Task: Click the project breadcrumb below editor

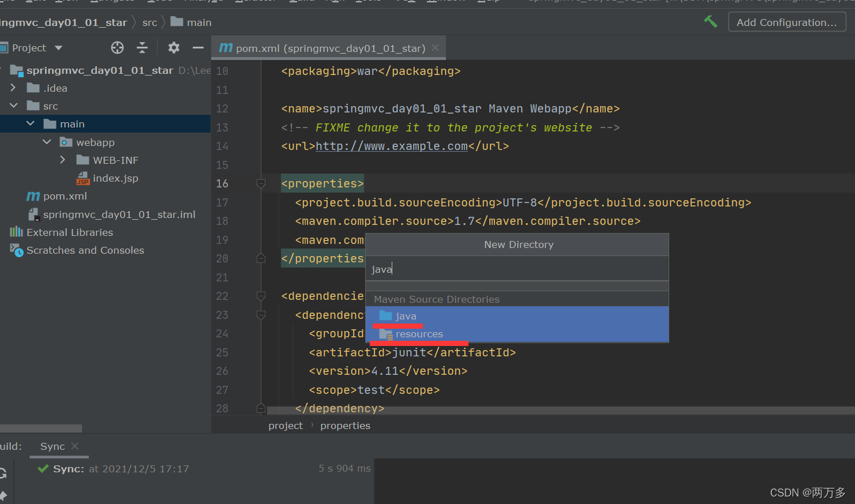Action: click(x=285, y=426)
